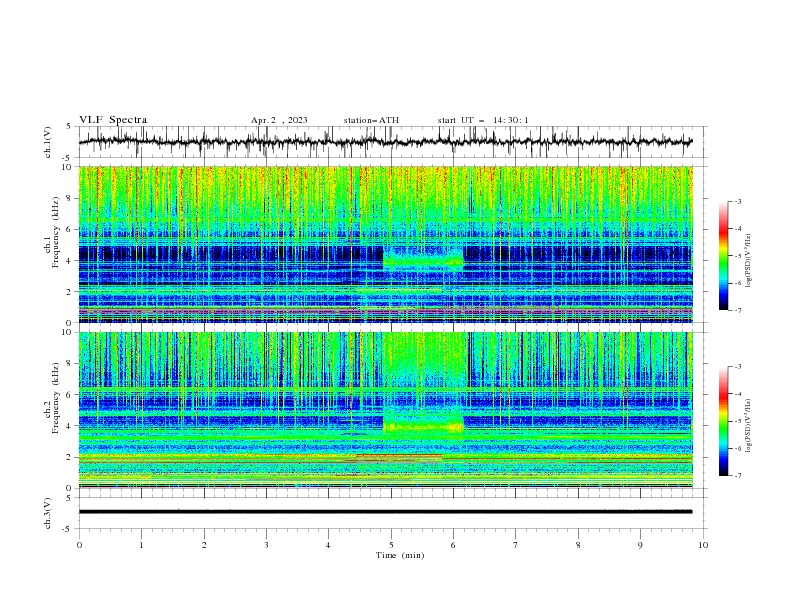This screenshot has width=792, height=612.
Task: Click the 'start UT = 14:30:1' label
Action: click(x=483, y=120)
